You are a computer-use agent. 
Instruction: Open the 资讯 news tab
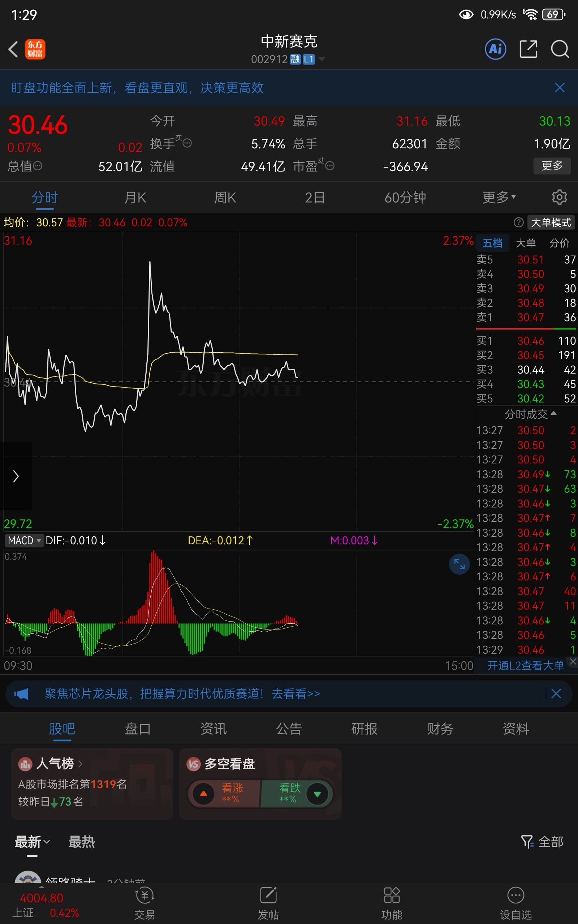click(213, 728)
